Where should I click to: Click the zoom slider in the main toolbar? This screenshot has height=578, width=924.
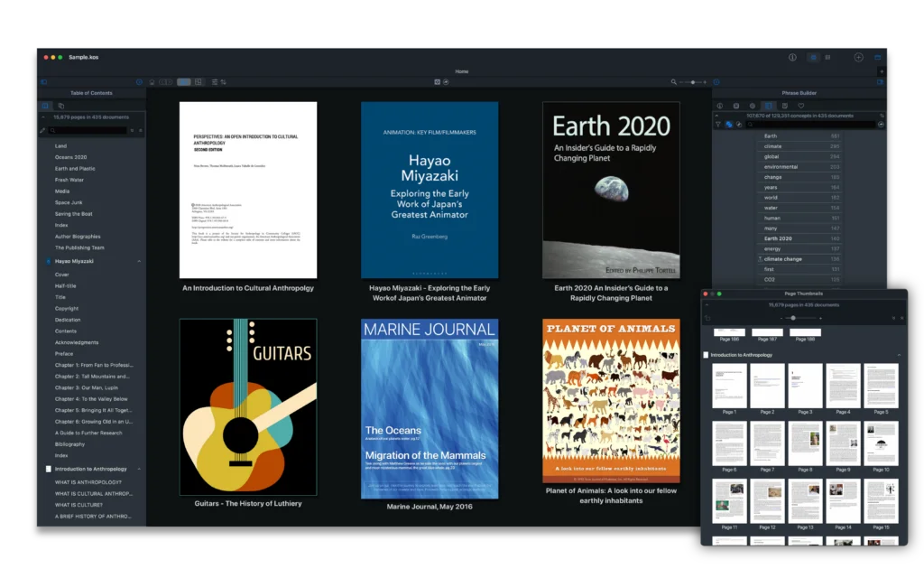point(692,82)
